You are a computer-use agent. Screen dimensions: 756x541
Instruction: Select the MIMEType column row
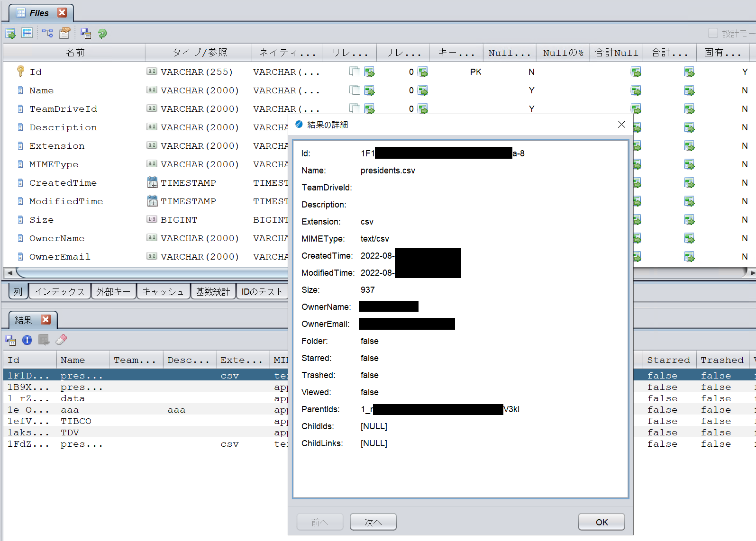pyautogui.click(x=54, y=164)
